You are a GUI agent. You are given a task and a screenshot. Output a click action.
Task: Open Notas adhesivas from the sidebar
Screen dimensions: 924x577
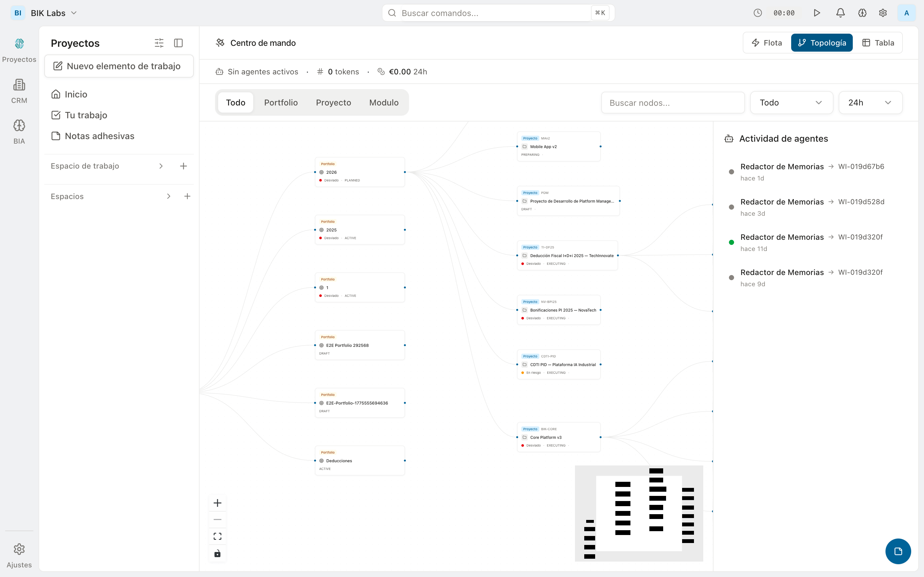(x=99, y=136)
